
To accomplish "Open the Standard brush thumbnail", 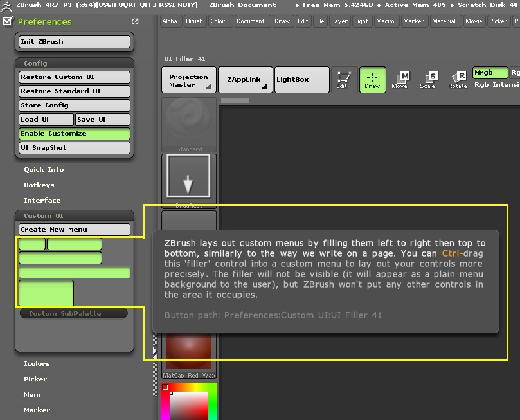I will (189, 125).
